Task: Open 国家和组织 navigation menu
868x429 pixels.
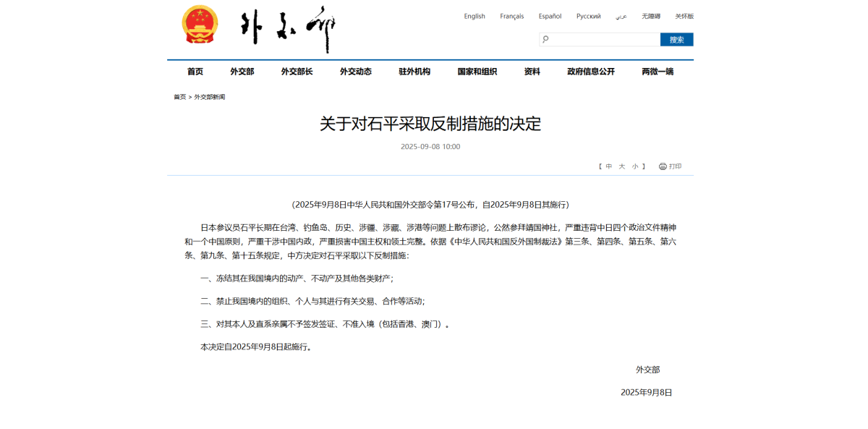Action: (477, 72)
